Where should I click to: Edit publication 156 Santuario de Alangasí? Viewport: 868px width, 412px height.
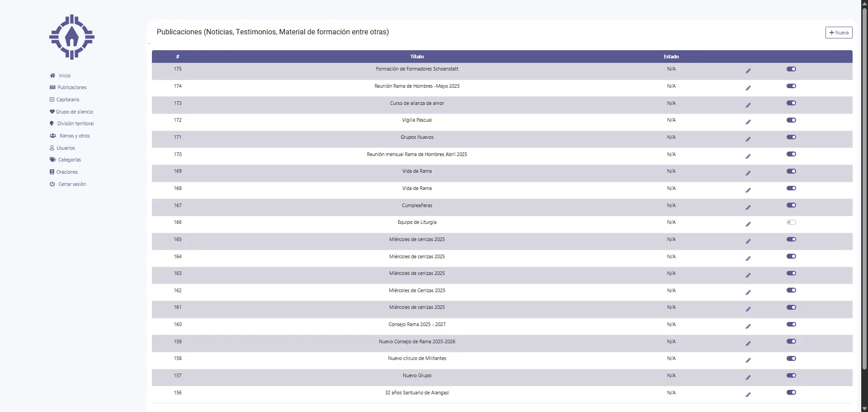tap(748, 395)
